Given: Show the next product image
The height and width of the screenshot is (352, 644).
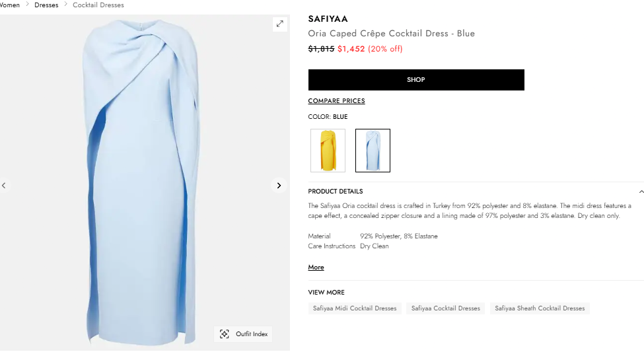Looking at the screenshot, I should click(279, 186).
